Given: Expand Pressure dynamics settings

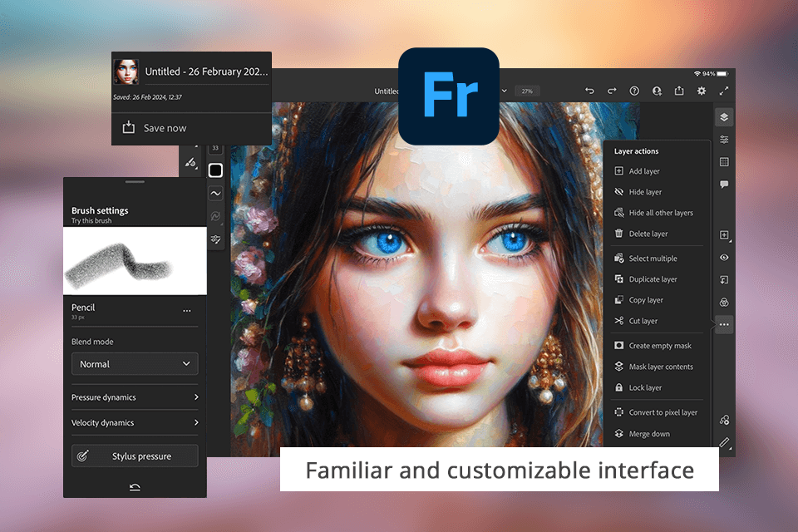Looking at the screenshot, I should tap(135, 397).
